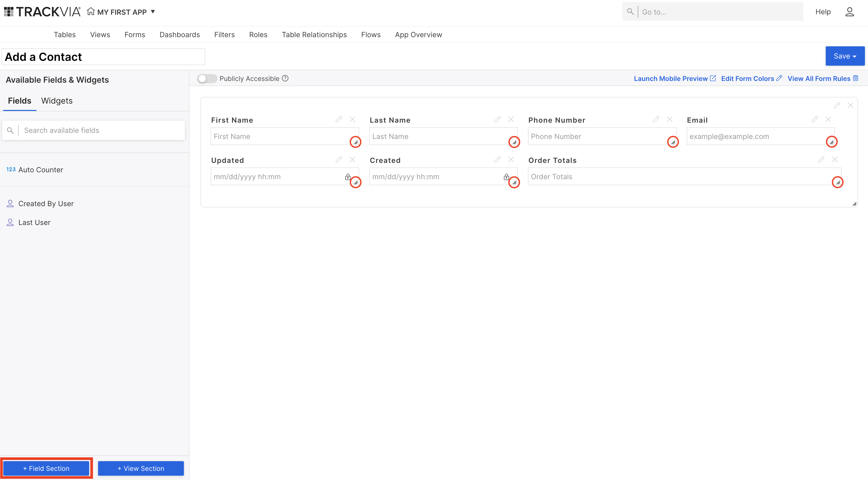Open the App Overview menu
868x480 pixels.
click(418, 35)
